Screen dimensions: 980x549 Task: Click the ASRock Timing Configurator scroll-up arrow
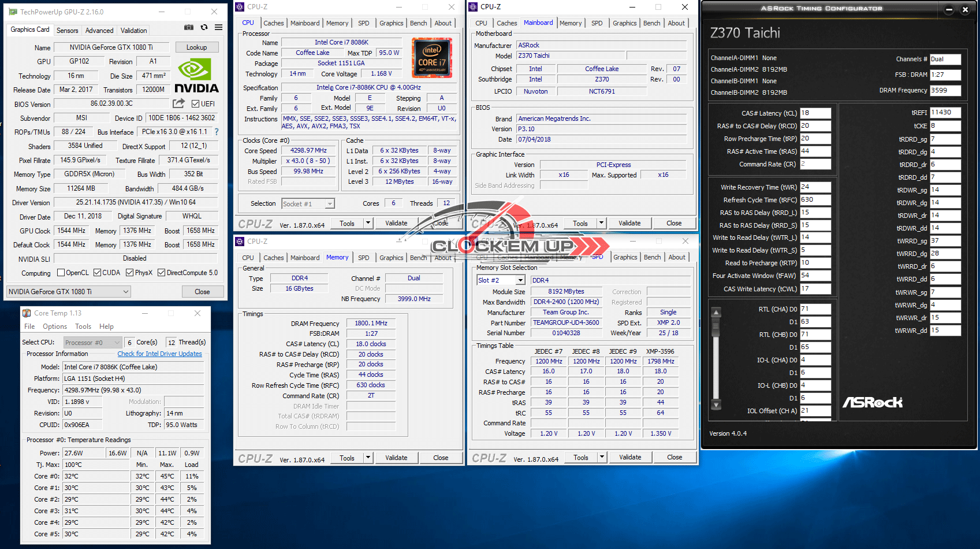716,313
